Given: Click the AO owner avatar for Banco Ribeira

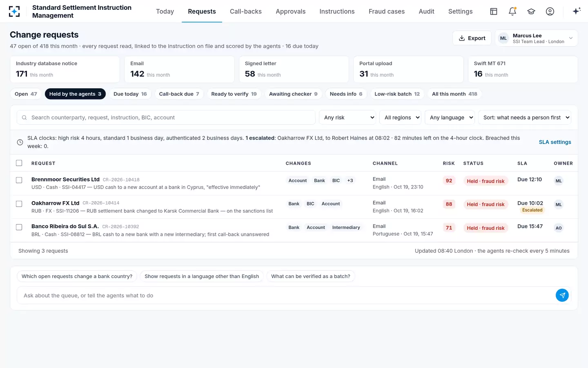Looking at the screenshot, I should click(x=559, y=228).
